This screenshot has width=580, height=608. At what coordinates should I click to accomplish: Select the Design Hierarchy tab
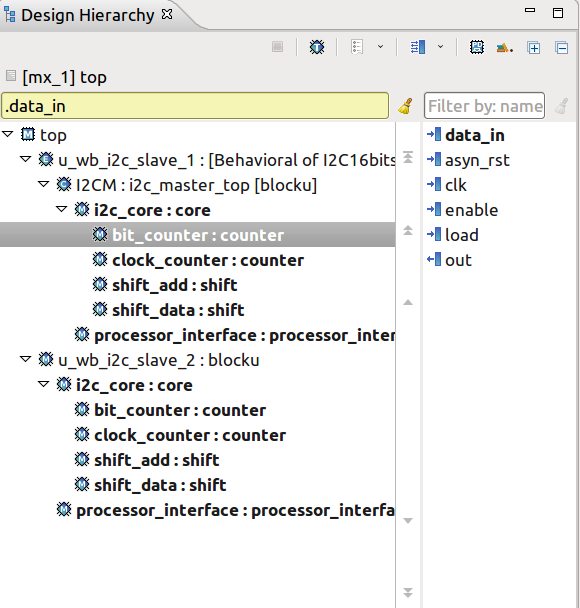tap(88, 15)
